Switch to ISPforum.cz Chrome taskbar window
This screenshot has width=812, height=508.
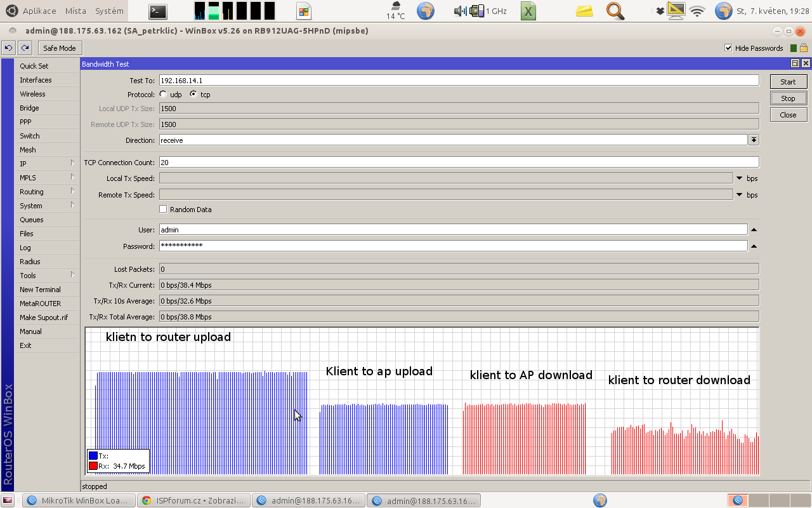tap(194, 500)
